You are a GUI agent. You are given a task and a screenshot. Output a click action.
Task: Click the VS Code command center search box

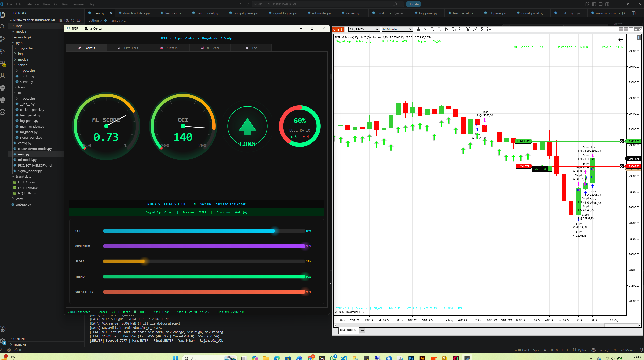[321, 4]
